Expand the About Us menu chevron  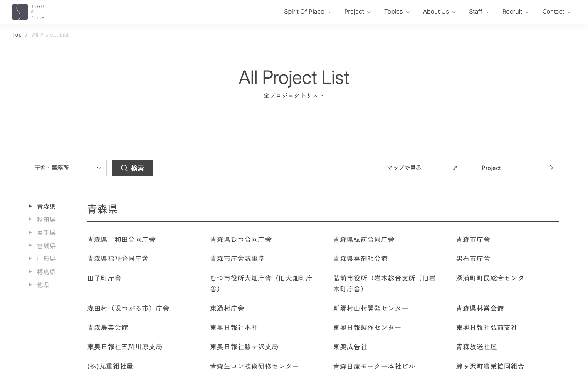point(454,12)
